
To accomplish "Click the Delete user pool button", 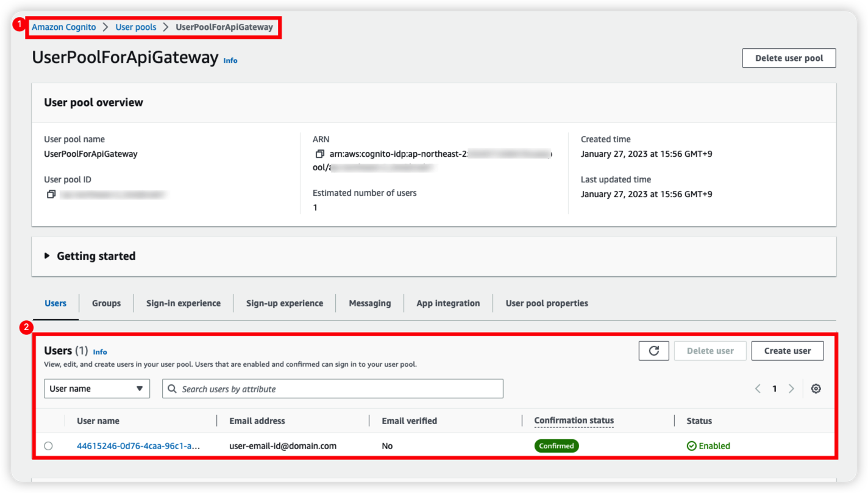I will [x=789, y=58].
